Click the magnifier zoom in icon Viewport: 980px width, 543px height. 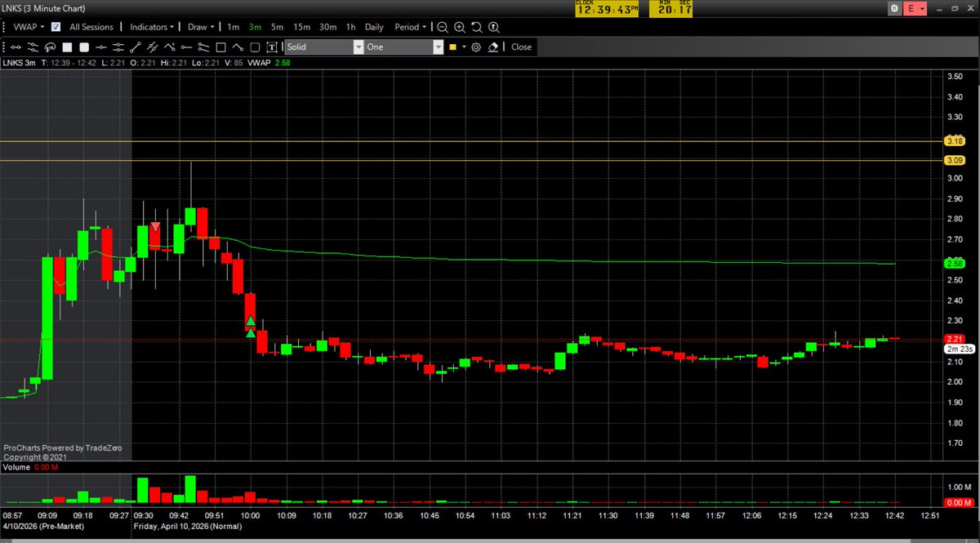point(460,27)
